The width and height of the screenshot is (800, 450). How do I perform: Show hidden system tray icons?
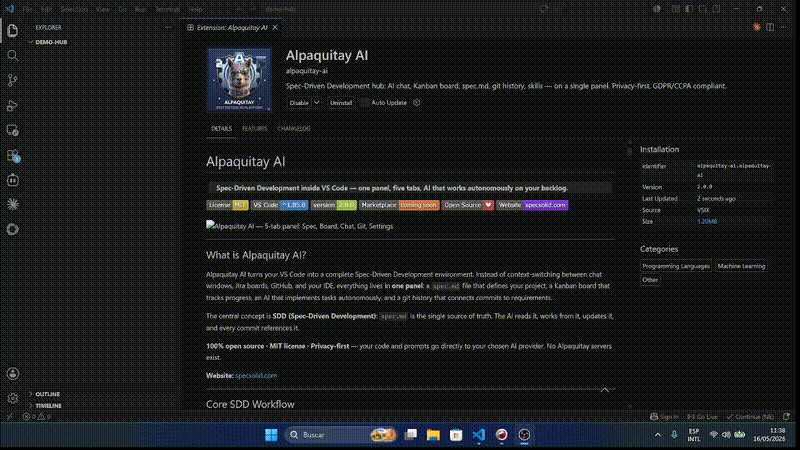[x=657, y=435]
